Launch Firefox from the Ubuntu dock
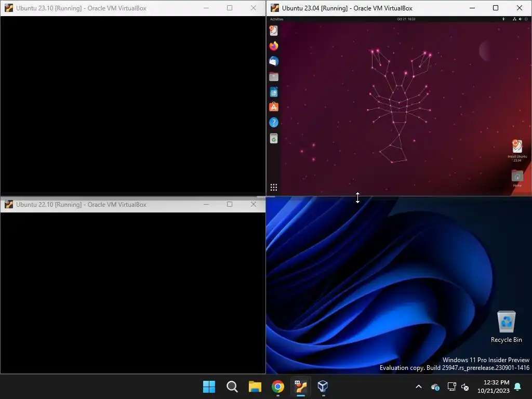 click(x=273, y=46)
